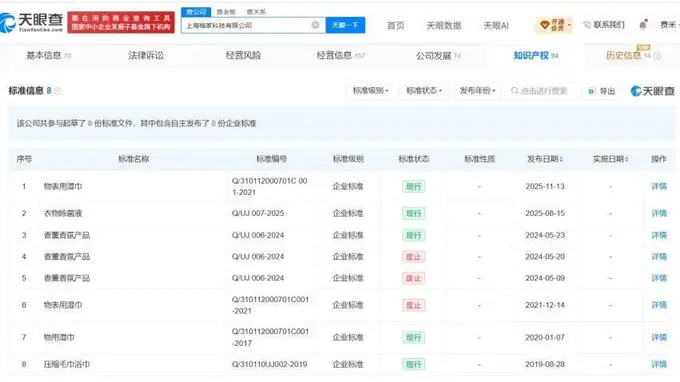Switch to the 经营风险 tab
This screenshot has height=382, width=680.
[x=243, y=56]
